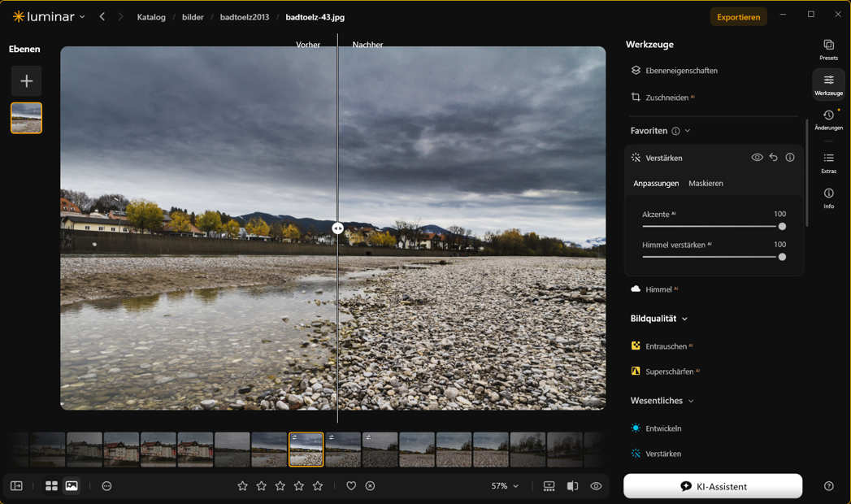Navigate back with the left arrow
The image size is (851, 504).
click(x=102, y=17)
